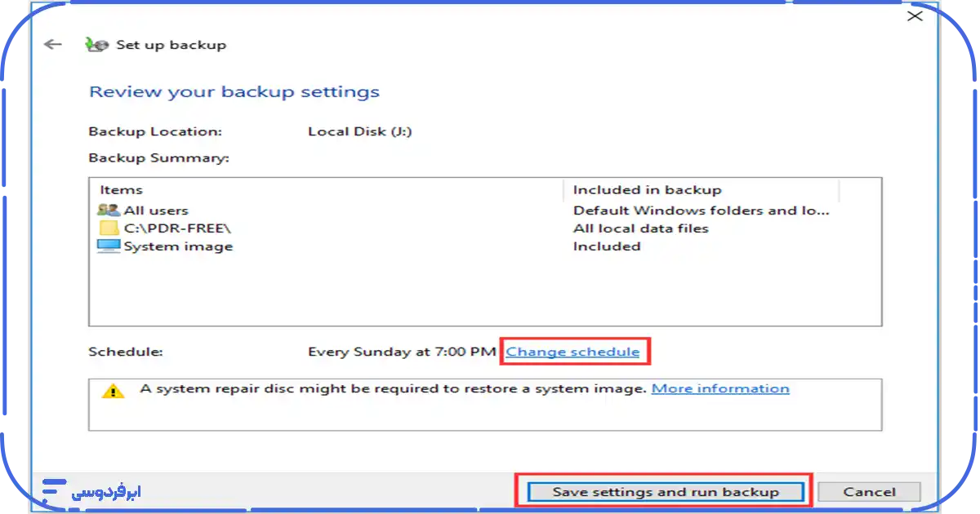Click the Included in backup column header

647,190
